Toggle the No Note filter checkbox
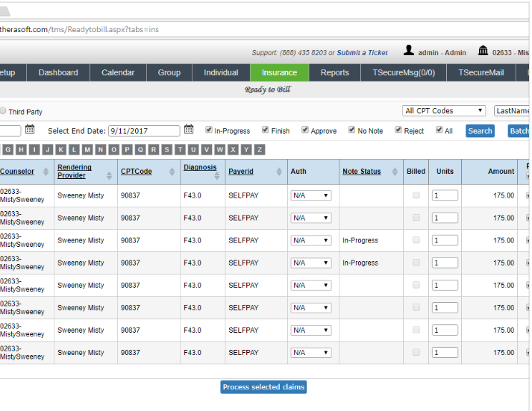The width and height of the screenshot is (532, 411). point(352,130)
